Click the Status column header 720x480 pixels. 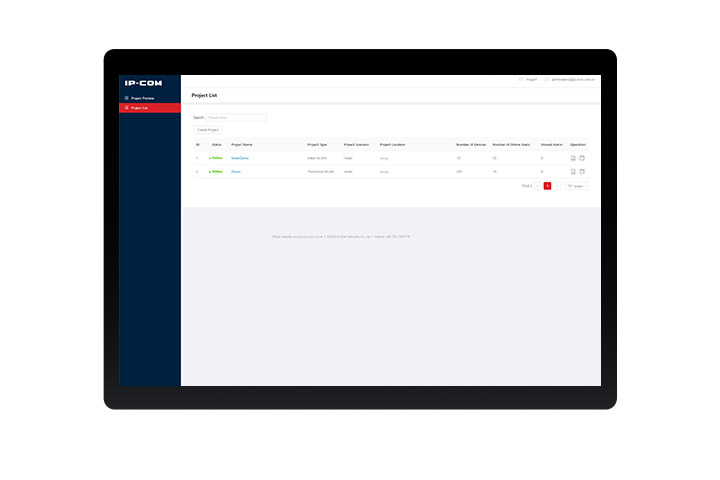[x=216, y=144]
